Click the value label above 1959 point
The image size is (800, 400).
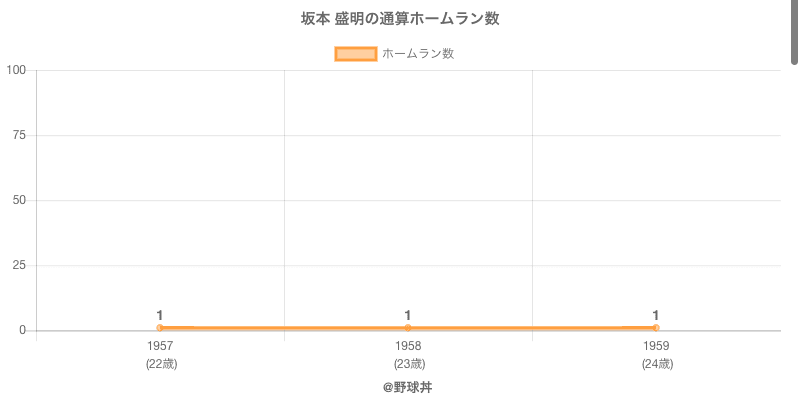656,315
